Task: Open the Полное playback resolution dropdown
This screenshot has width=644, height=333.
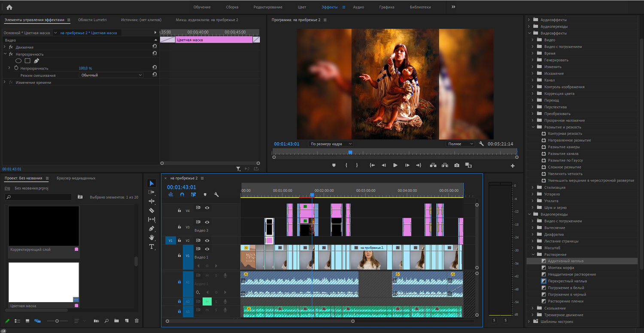Action: [460, 144]
